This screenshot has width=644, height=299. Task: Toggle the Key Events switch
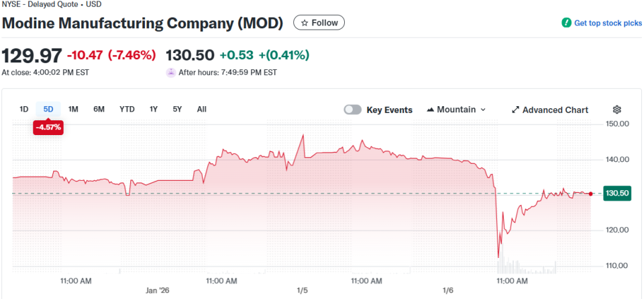(x=353, y=110)
